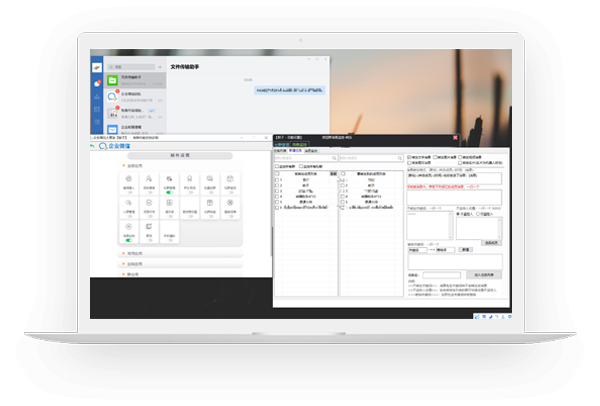Screen dimensions: 600x406
Task: Select the first sub-tab under the title bar
Action: pyautogui.click(x=280, y=151)
